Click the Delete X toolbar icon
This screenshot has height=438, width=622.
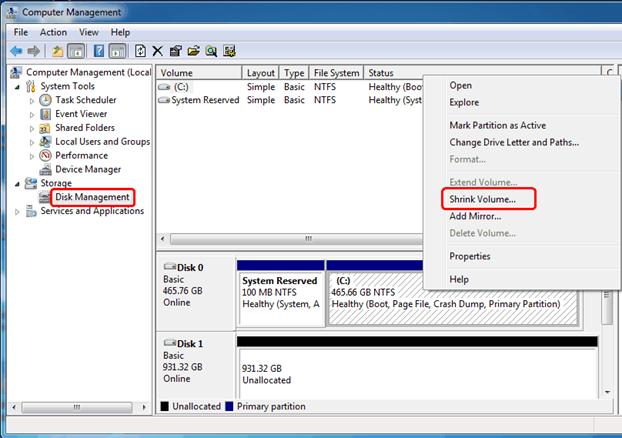click(x=157, y=51)
